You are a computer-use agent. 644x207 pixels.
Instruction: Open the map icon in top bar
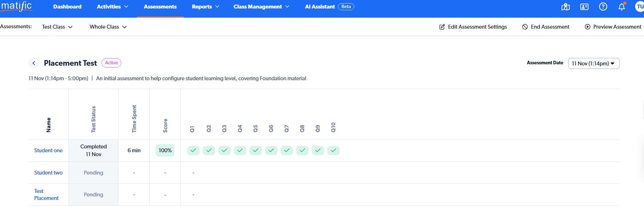565,7
